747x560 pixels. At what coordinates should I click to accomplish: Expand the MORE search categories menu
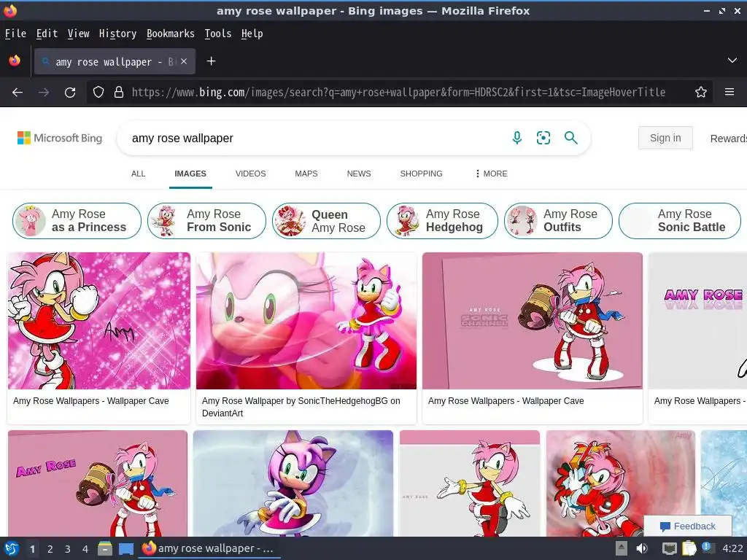pyautogui.click(x=491, y=174)
